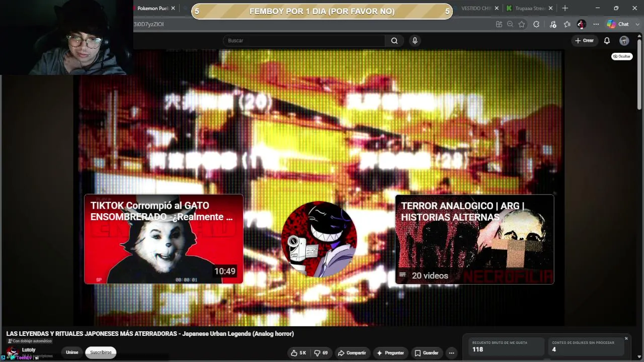The image size is (644, 362).
Task: Click the Con doblaje automático label
Action: click(29, 341)
